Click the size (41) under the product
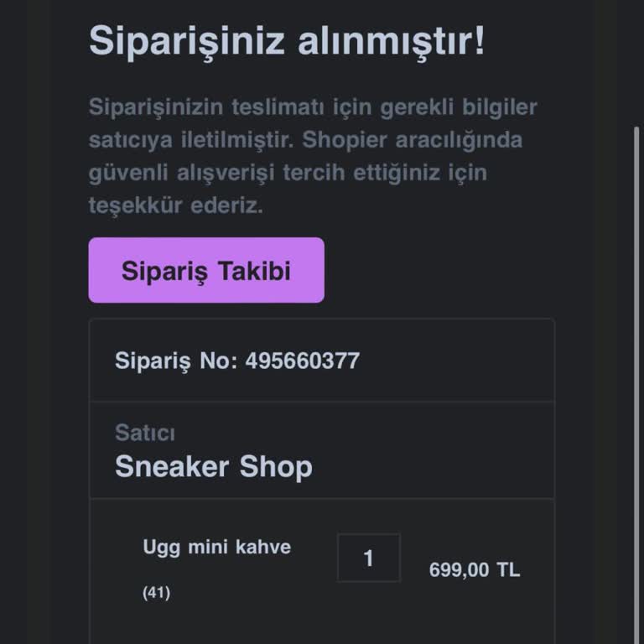The width and height of the screenshot is (644, 644). pyautogui.click(x=156, y=593)
